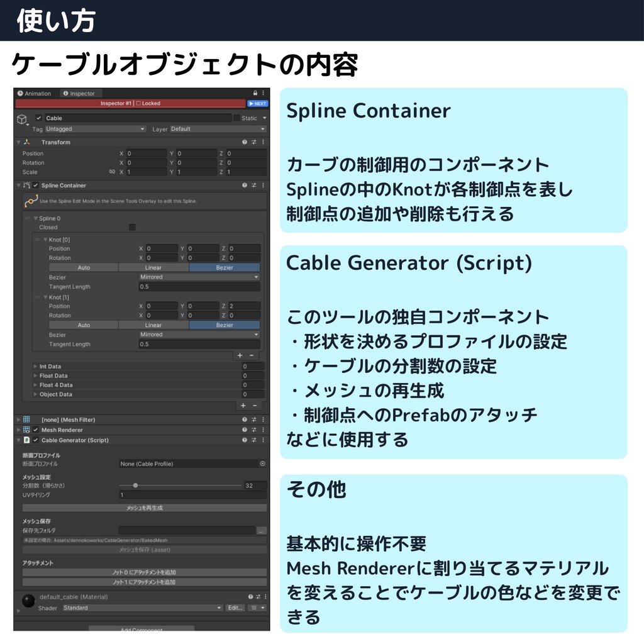
Task: Click the Spline Container component icon
Action: pos(27,186)
